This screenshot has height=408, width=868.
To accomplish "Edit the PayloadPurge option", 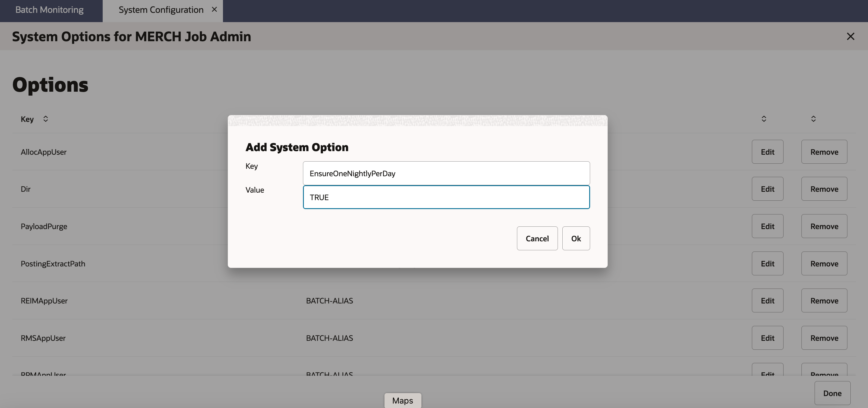I will [x=767, y=226].
